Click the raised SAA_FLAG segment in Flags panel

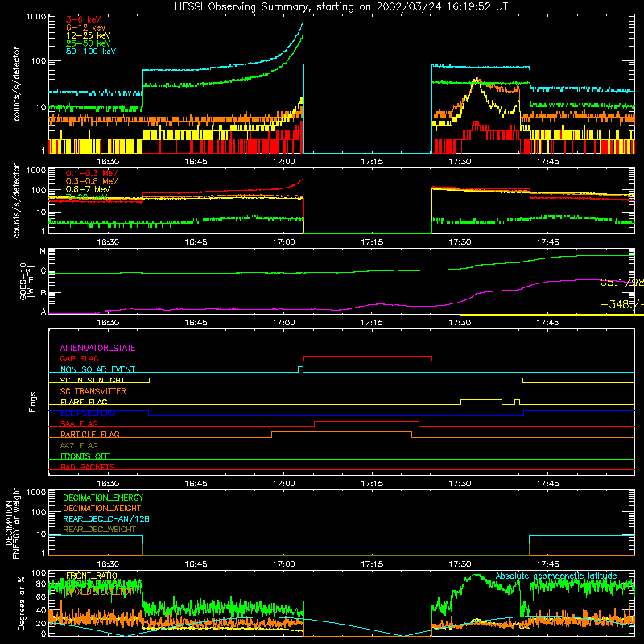point(367,422)
